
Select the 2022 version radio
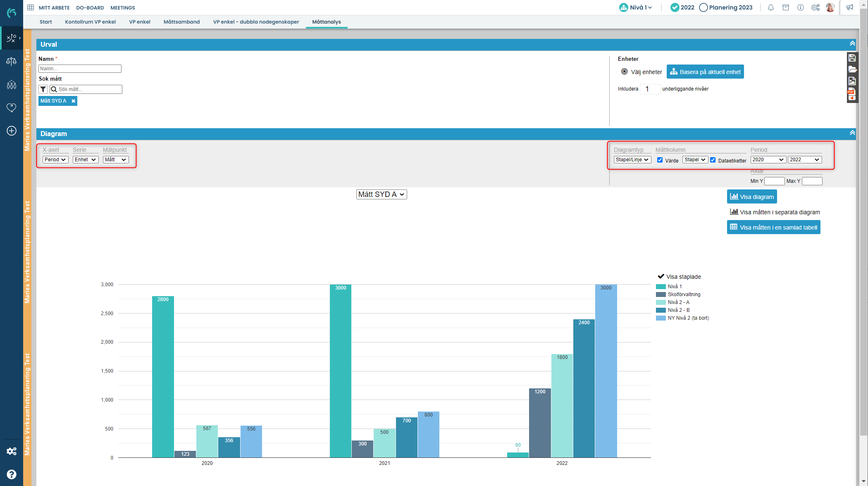[675, 7]
